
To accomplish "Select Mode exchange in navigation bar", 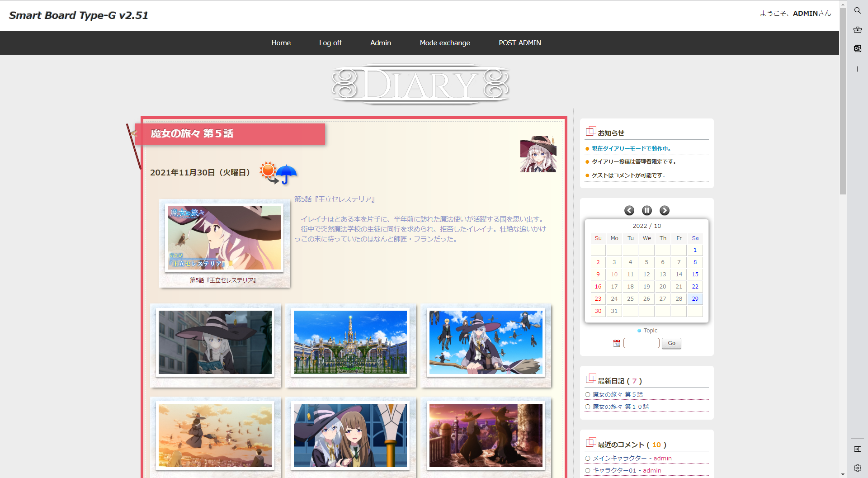I will (444, 43).
